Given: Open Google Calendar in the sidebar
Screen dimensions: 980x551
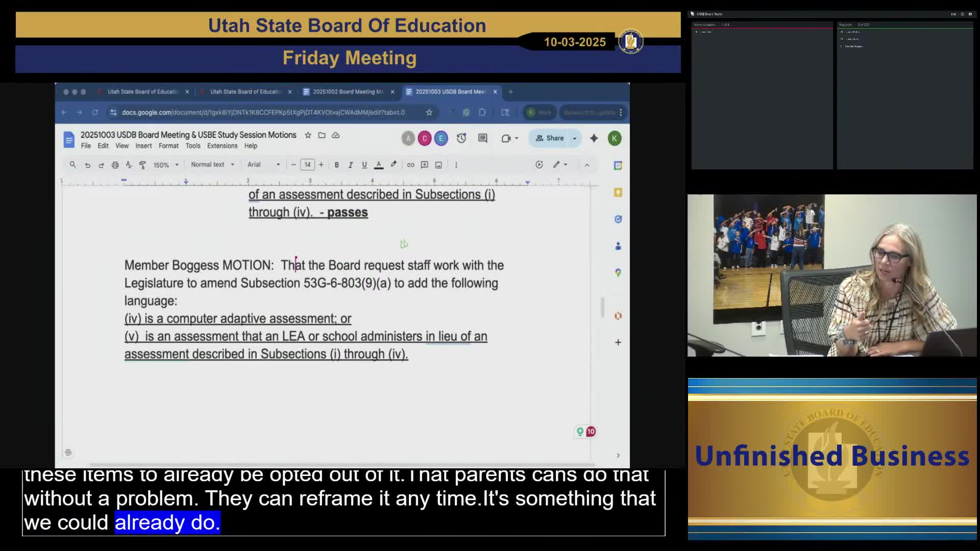Looking at the screenshot, I should (618, 165).
